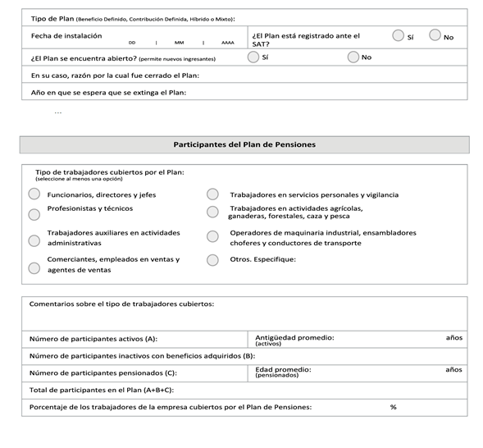Choose No for Plan se encuentra abierto
Viewport: 483px width, 448px height.
click(353, 57)
